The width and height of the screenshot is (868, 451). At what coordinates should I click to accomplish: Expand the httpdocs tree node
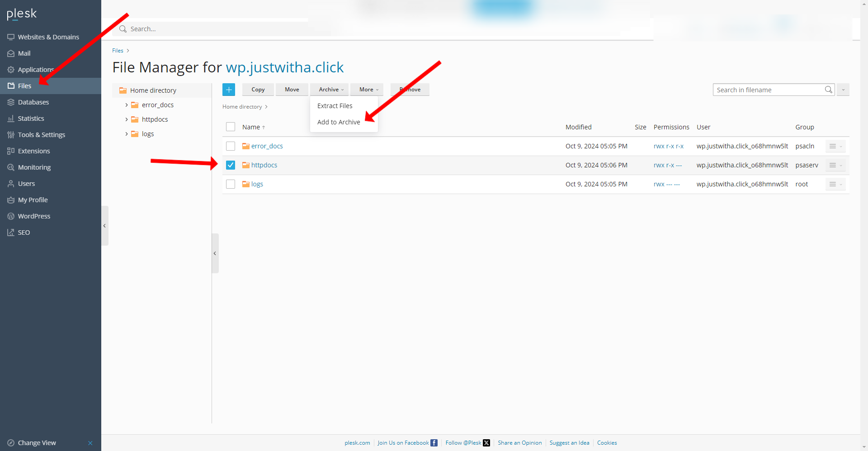pyautogui.click(x=127, y=119)
